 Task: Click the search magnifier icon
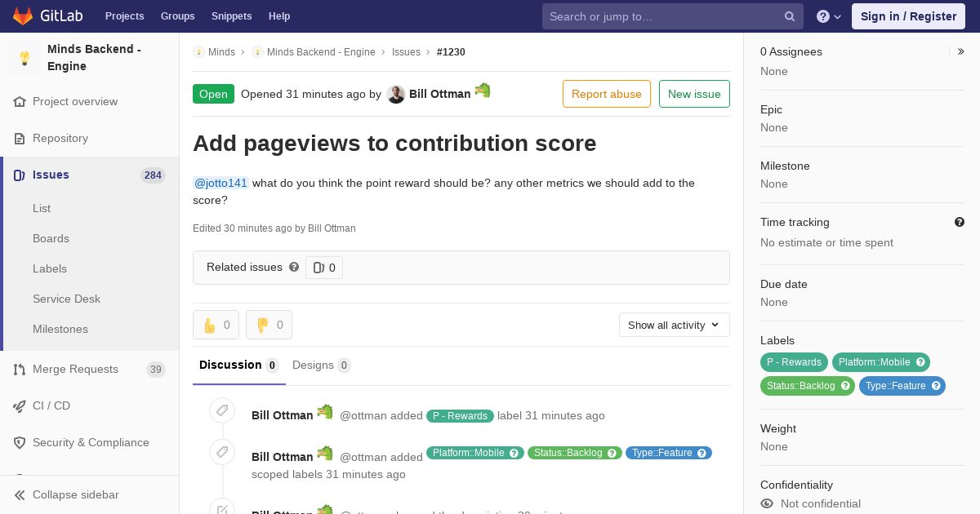pyautogui.click(x=790, y=16)
